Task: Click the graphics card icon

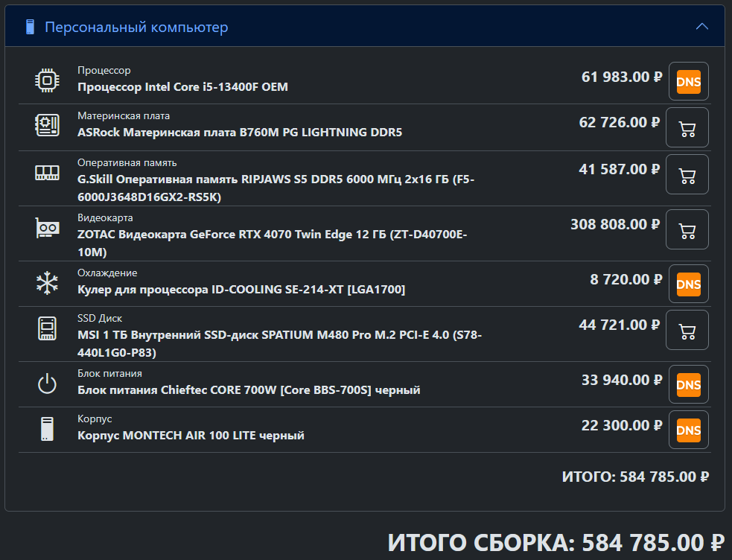Action: pos(47,228)
